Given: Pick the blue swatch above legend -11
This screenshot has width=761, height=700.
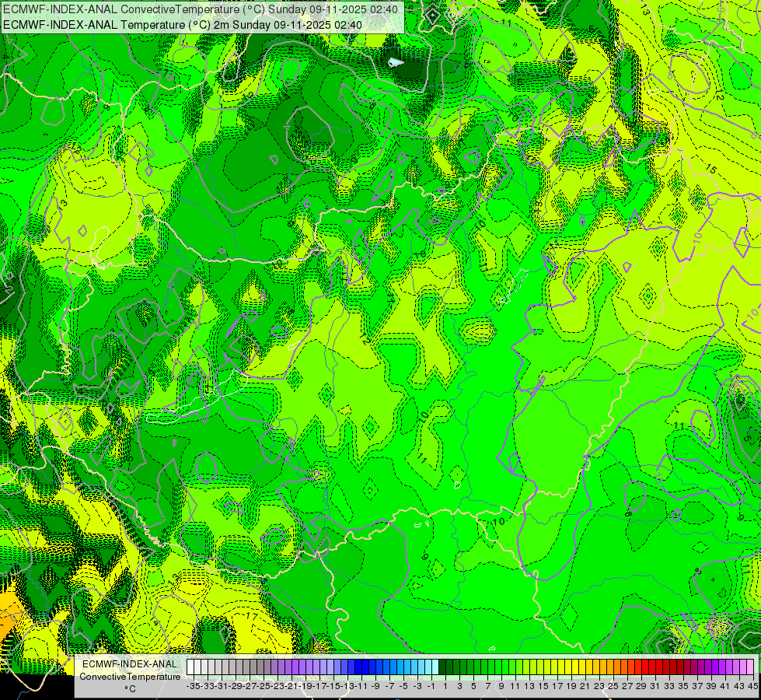Looking at the screenshot, I should point(359,667).
